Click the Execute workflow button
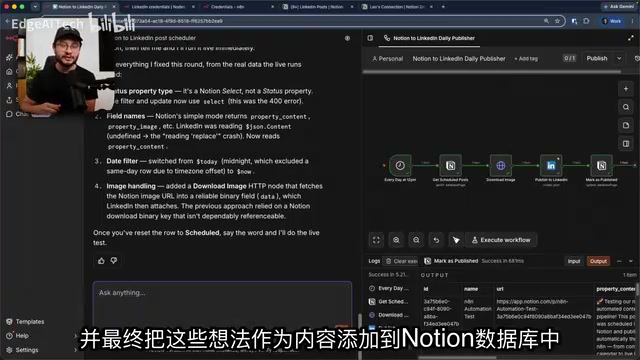 (x=501, y=240)
